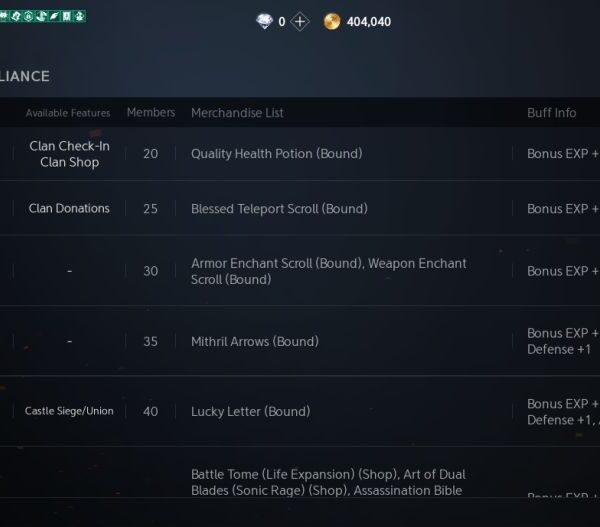Open the Clan Shop feature
Viewport: 600px width, 527px height.
[x=69, y=162]
